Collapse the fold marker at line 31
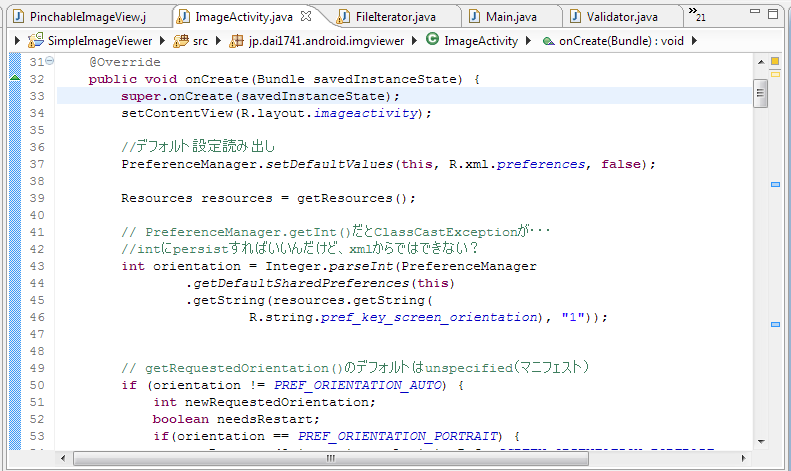 coord(49,61)
